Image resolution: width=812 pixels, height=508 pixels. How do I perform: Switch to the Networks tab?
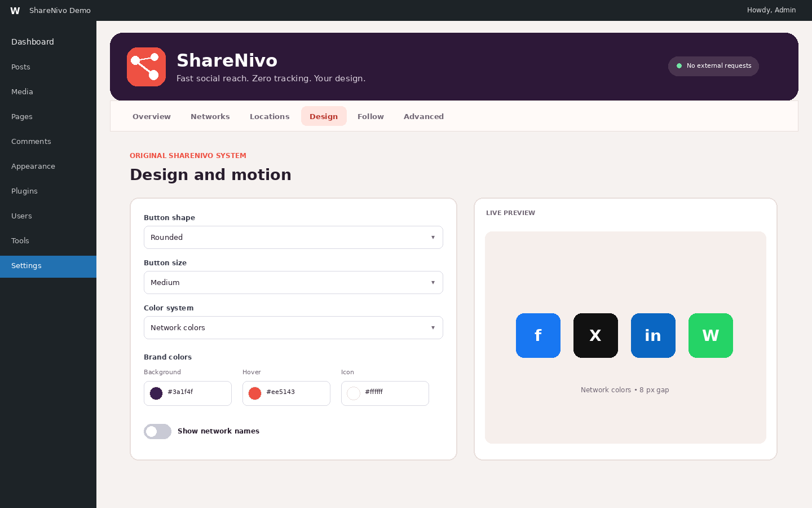tap(210, 116)
